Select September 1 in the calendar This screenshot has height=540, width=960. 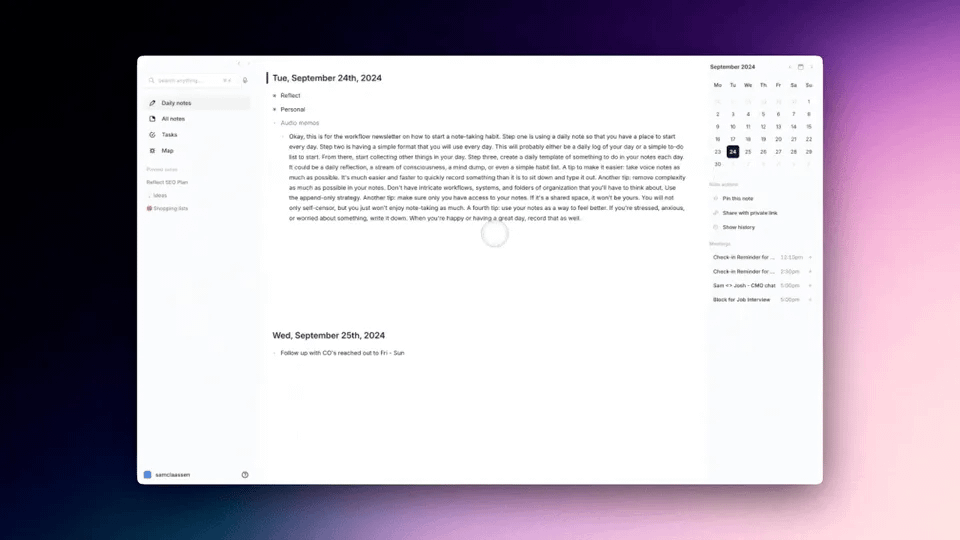coord(809,102)
